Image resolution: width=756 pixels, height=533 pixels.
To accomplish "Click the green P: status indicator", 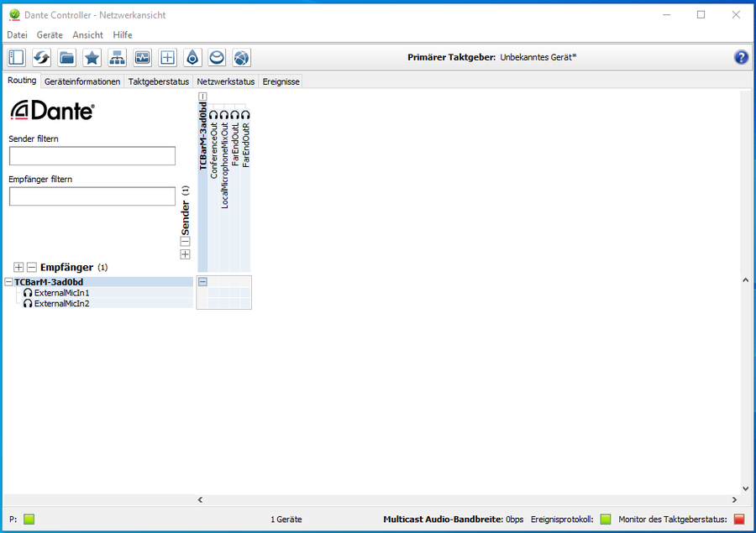I will click(29, 519).
